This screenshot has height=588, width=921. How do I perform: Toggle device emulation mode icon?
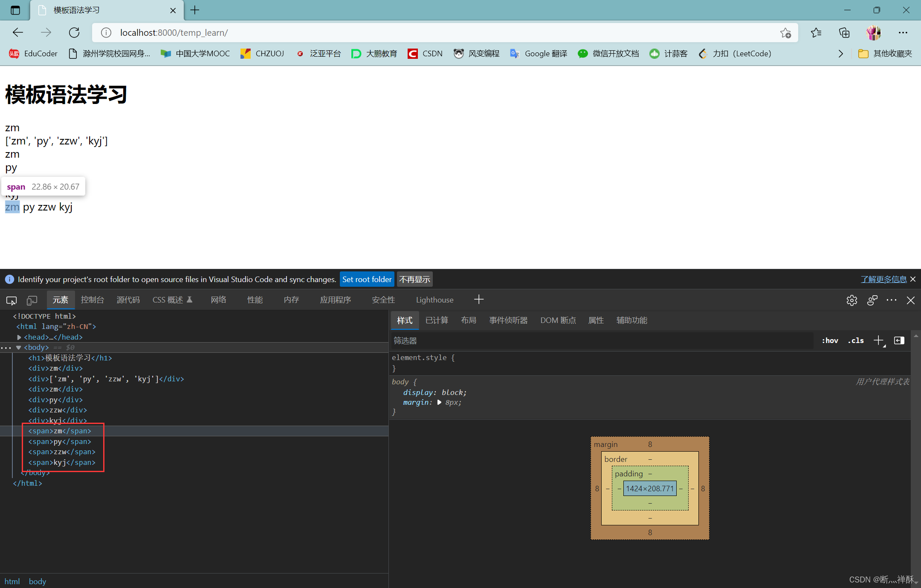point(32,300)
